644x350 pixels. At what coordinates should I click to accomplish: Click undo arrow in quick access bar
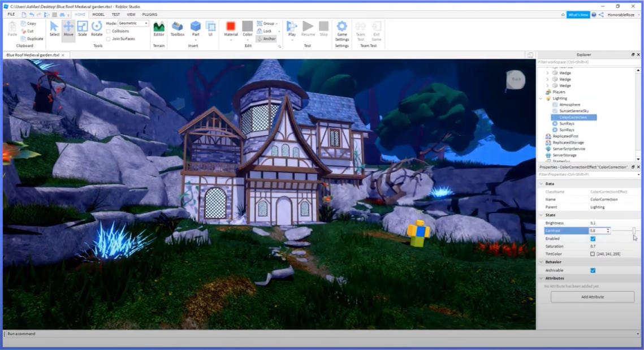pyautogui.click(x=32, y=14)
